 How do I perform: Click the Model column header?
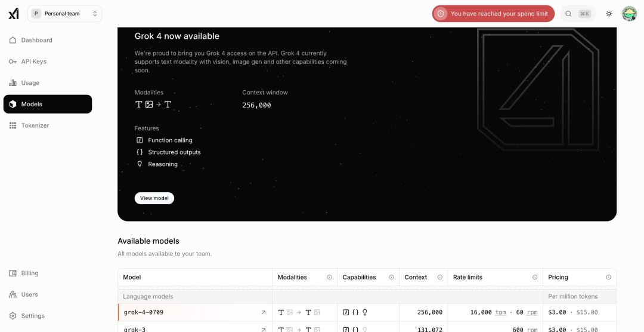194,277
